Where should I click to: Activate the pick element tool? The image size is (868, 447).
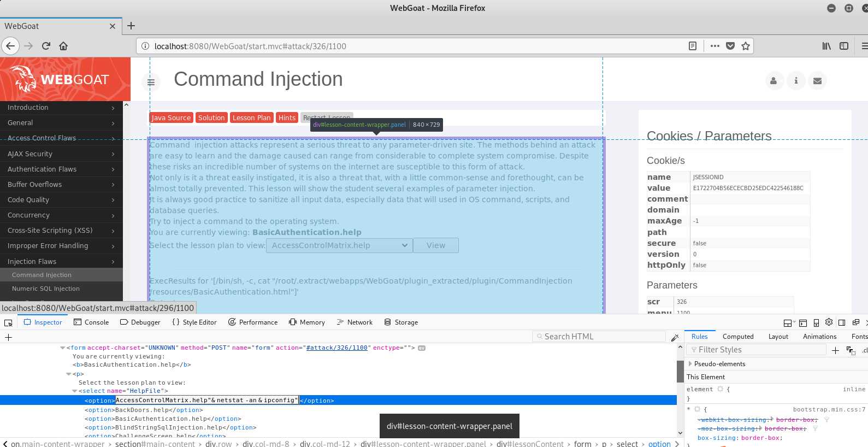pos(8,322)
